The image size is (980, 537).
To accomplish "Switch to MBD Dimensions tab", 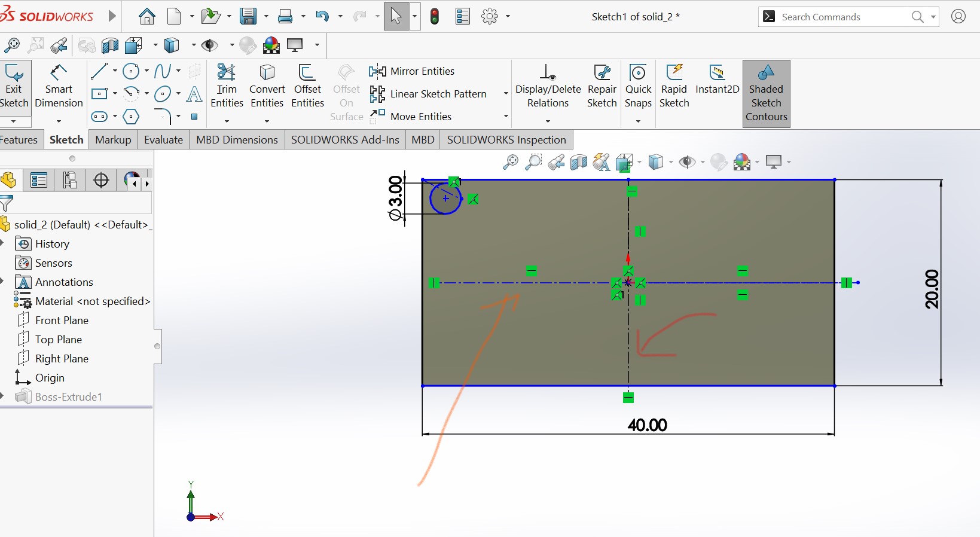I will pos(237,140).
